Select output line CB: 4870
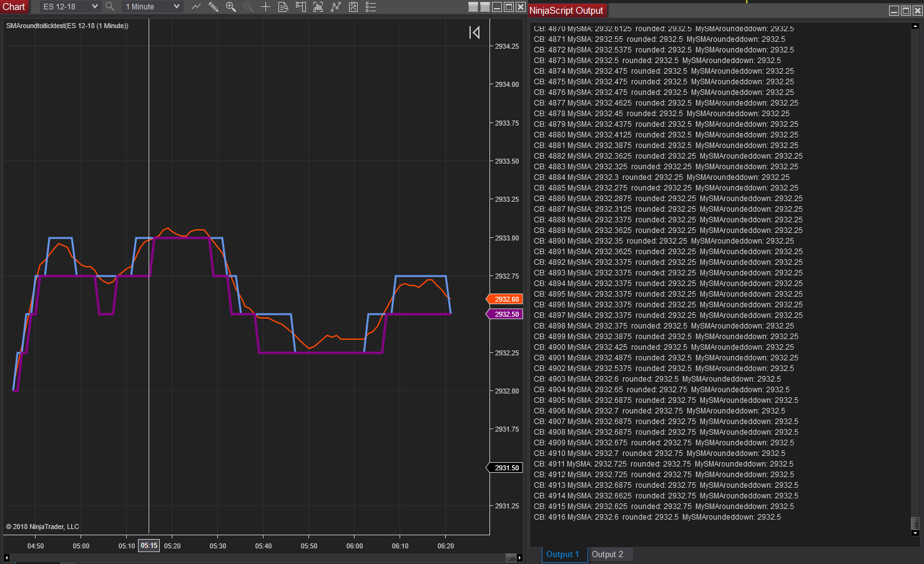 click(664, 29)
